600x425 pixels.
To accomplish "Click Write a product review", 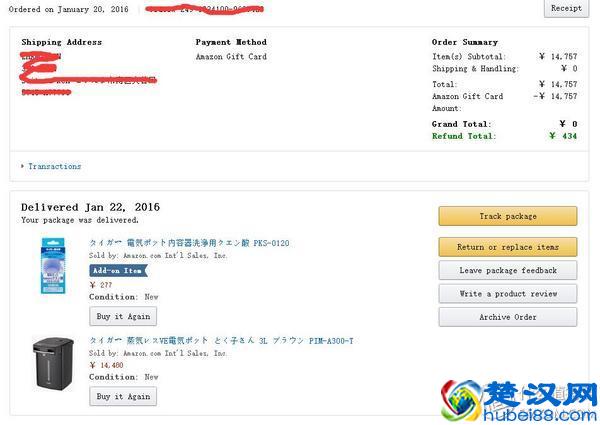I will (x=507, y=294).
